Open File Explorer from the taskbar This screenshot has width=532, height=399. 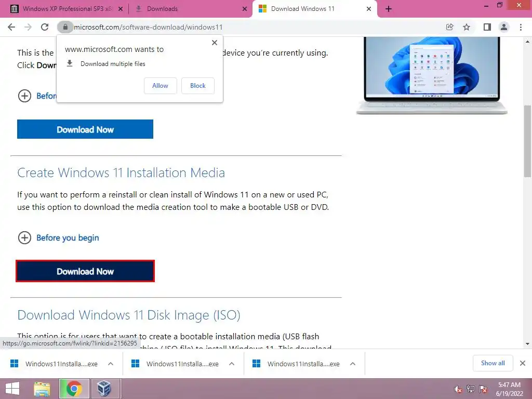click(x=42, y=389)
